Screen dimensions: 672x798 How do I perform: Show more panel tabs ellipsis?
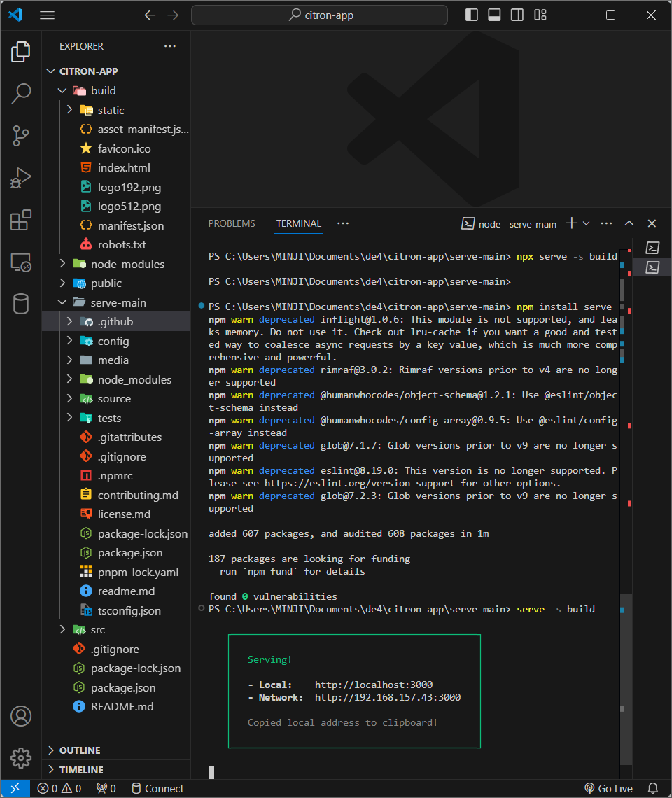click(343, 223)
